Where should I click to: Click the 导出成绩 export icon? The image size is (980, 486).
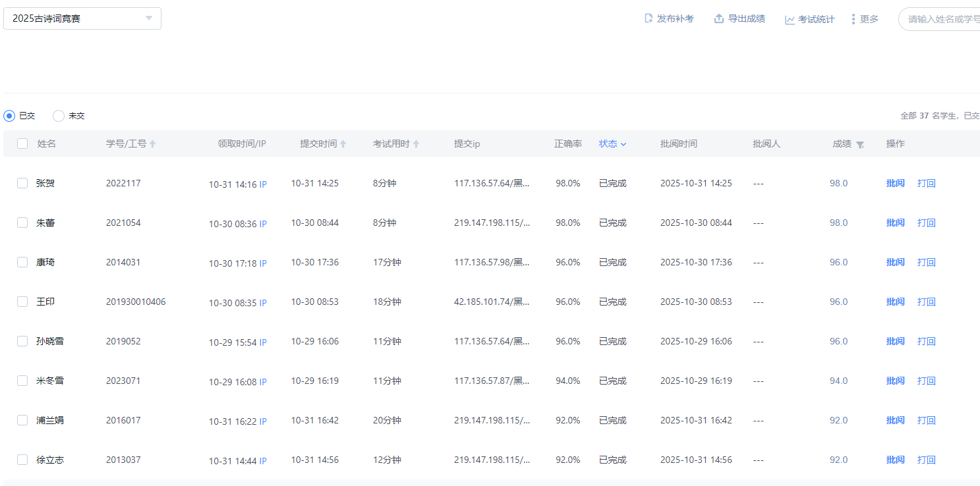click(719, 18)
